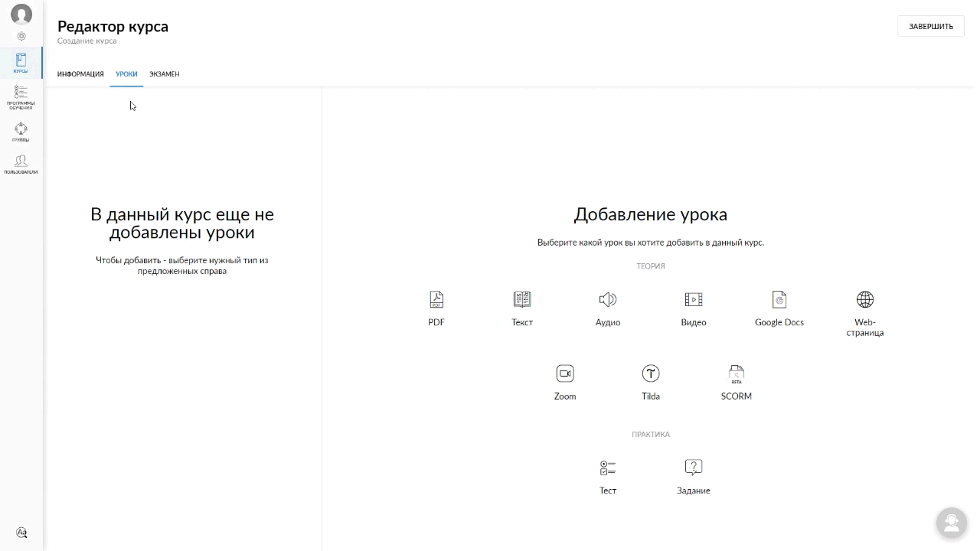The width and height of the screenshot is (980, 551).
Task: Add a PDF lesson
Action: (x=436, y=308)
